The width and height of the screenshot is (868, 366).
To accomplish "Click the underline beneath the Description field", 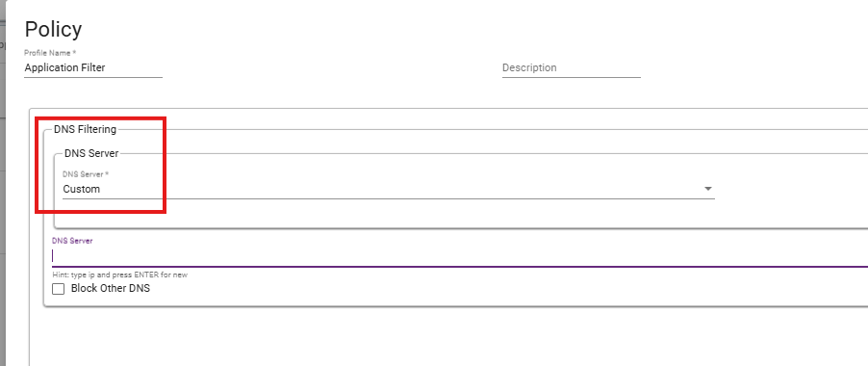I will (572, 77).
